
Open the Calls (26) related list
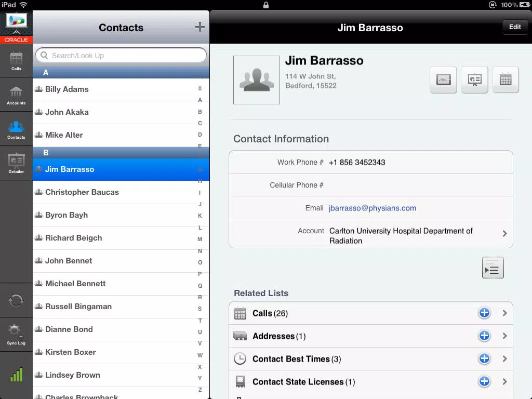coord(370,313)
